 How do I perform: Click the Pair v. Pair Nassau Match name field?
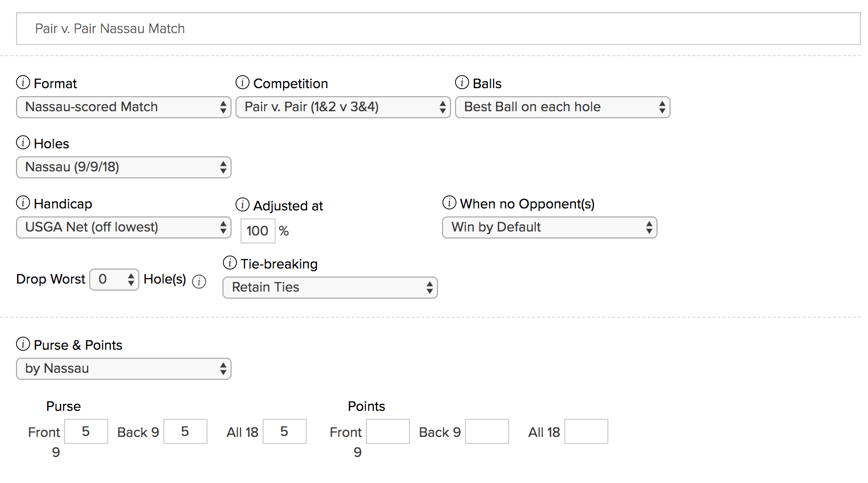point(438,29)
